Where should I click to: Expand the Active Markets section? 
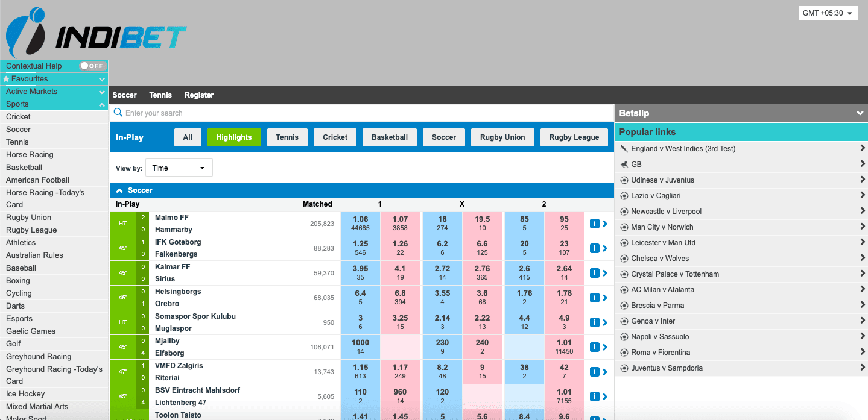tap(102, 92)
